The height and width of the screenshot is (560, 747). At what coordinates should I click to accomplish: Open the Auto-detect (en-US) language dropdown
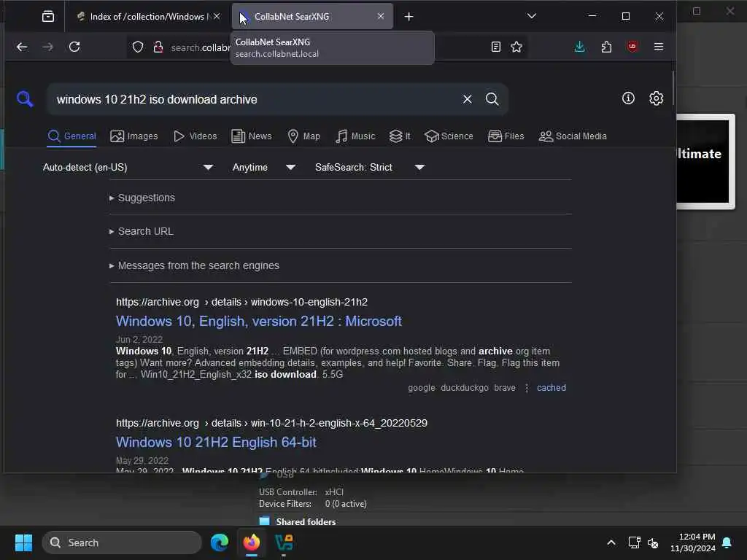tap(128, 167)
